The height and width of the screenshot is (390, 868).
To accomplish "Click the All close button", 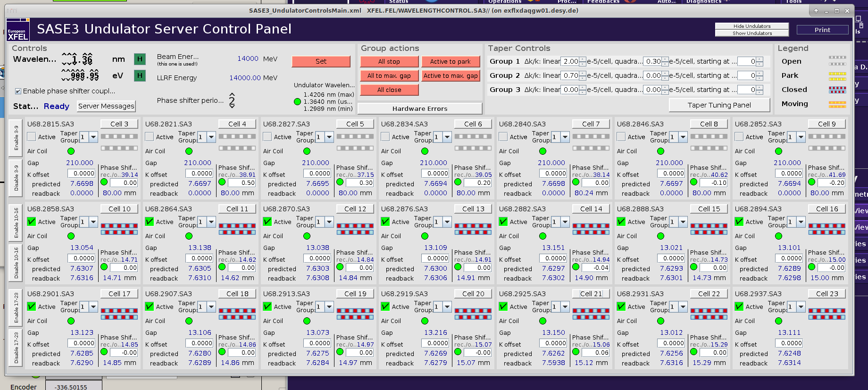I will [389, 90].
